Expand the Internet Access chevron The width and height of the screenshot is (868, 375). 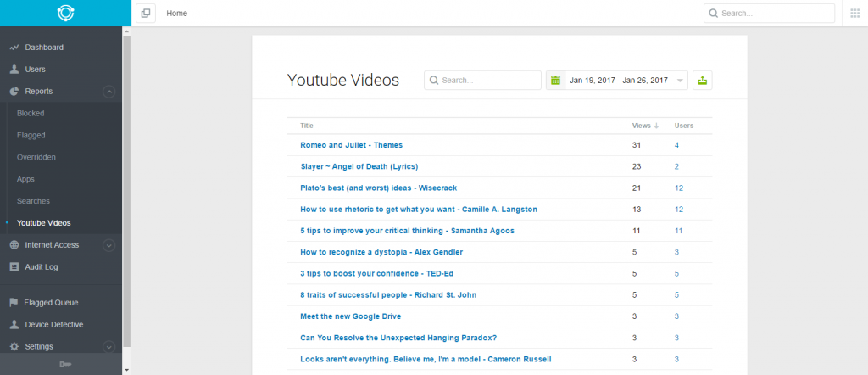tap(109, 245)
